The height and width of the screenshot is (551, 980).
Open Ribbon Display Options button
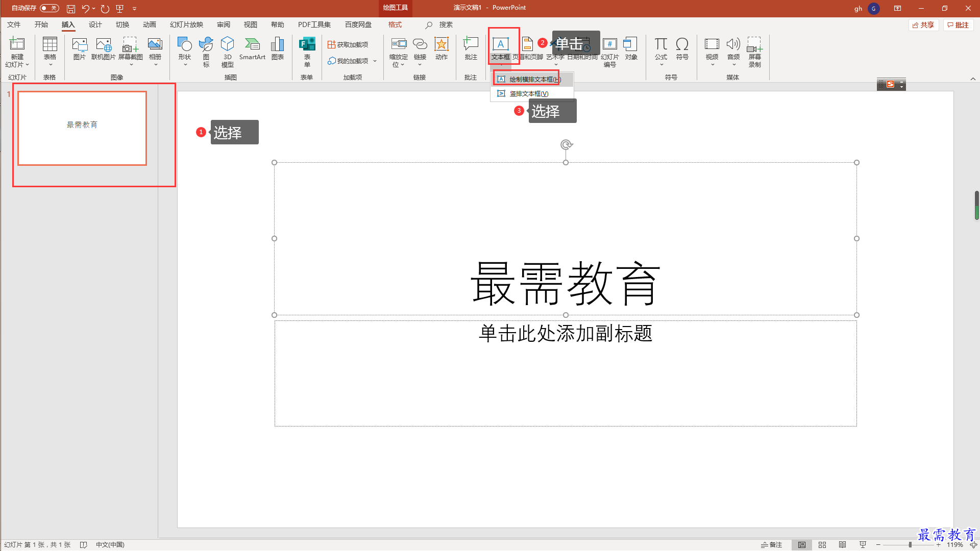point(897,8)
